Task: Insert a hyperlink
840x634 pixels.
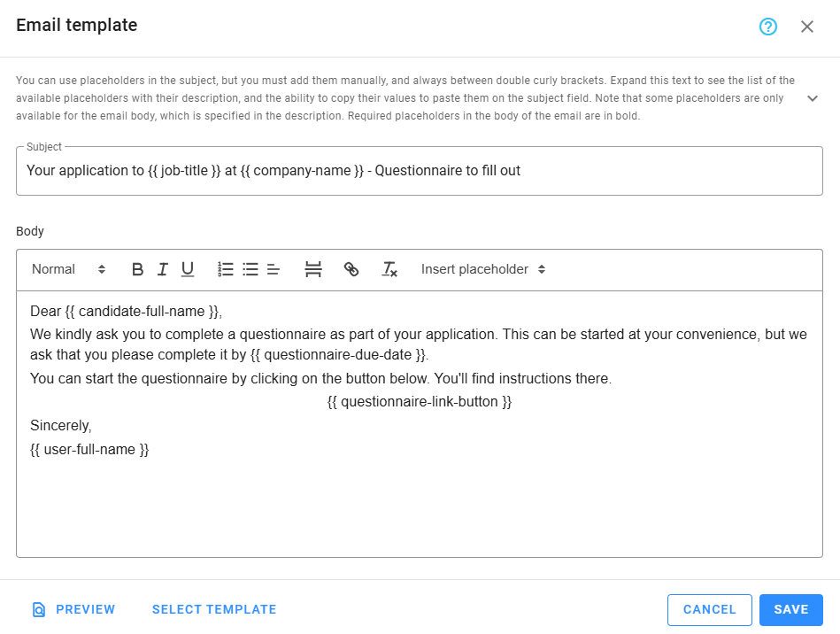Action: point(351,269)
